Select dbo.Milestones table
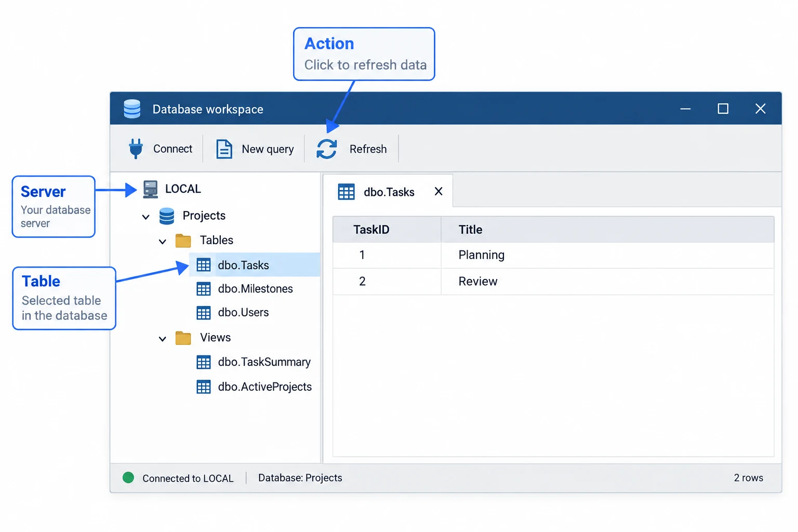This screenshot has height=532, width=798. 256,289
